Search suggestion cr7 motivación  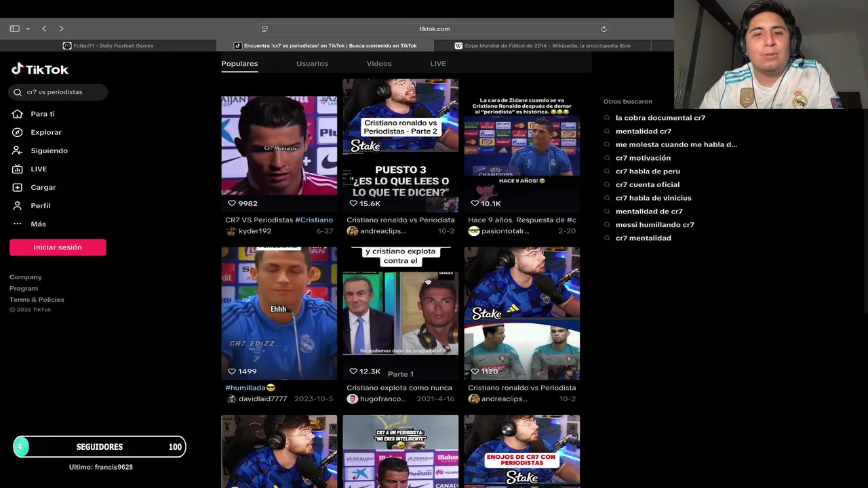point(643,158)
